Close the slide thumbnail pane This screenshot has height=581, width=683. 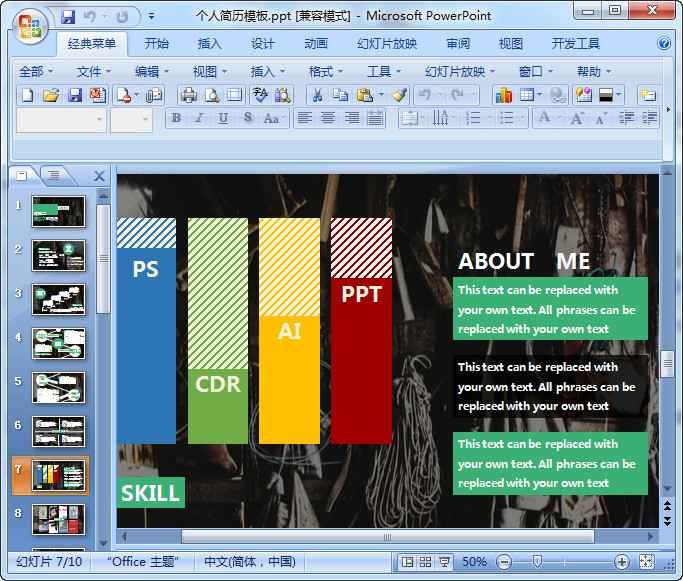tap(99, 176)
